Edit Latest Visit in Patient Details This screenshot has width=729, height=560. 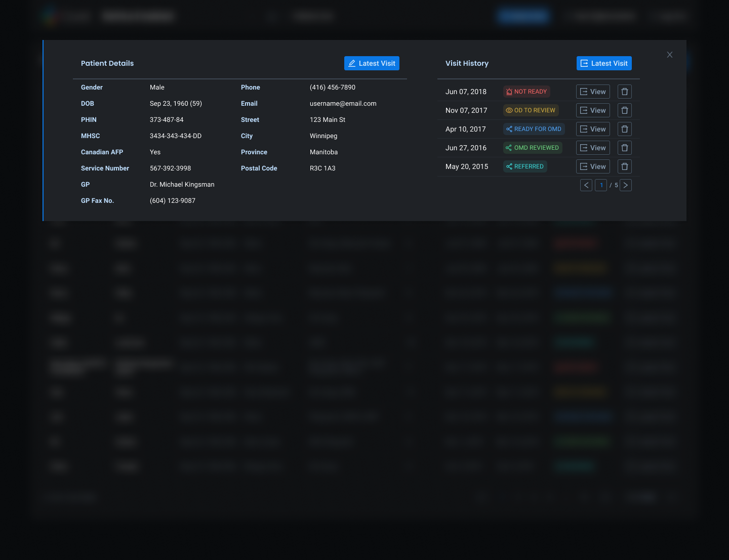click(x=372, y=63)
